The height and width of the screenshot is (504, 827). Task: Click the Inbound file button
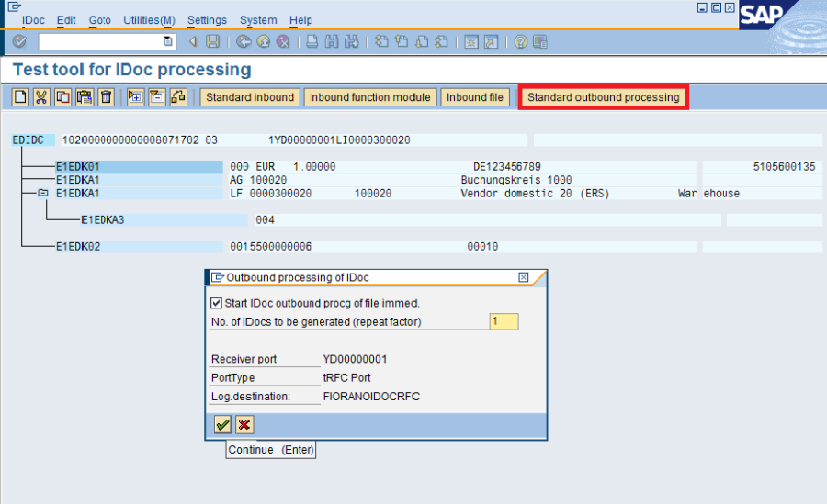(475, 97)
